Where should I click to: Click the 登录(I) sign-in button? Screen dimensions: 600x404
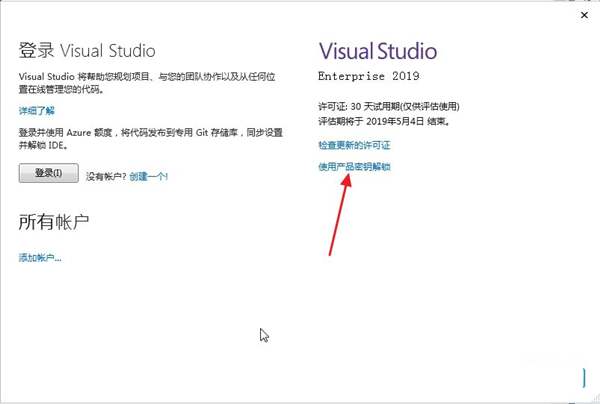click(x=49, y=173)
